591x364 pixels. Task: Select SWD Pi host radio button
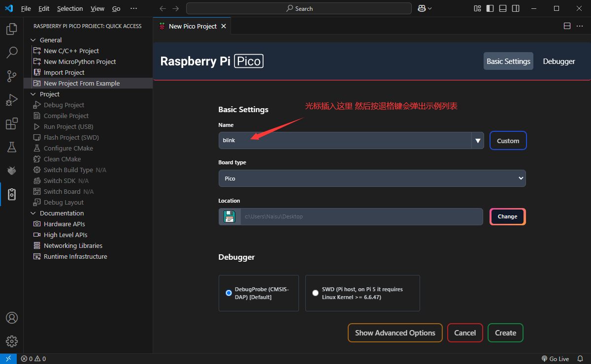(315, 293)
